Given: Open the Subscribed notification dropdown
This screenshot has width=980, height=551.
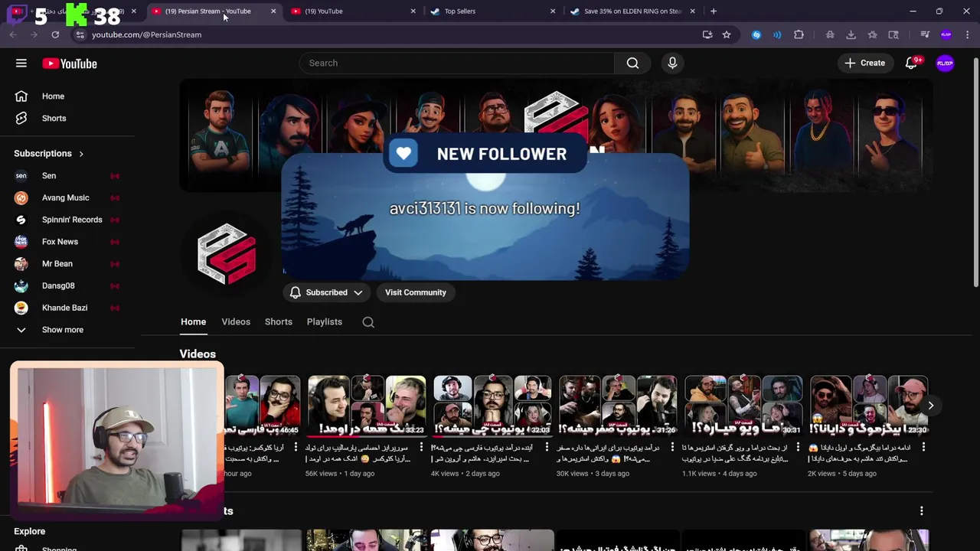Looking at the screenshot, I should click(x=326, y=292).
